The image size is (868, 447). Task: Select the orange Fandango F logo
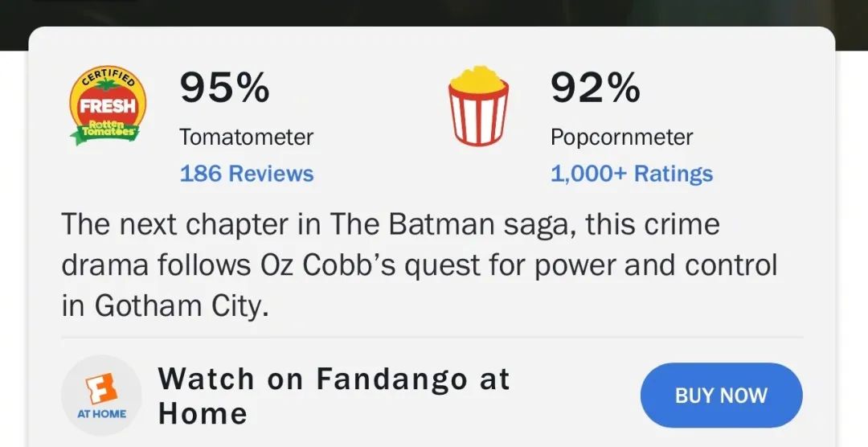point(101,388)
